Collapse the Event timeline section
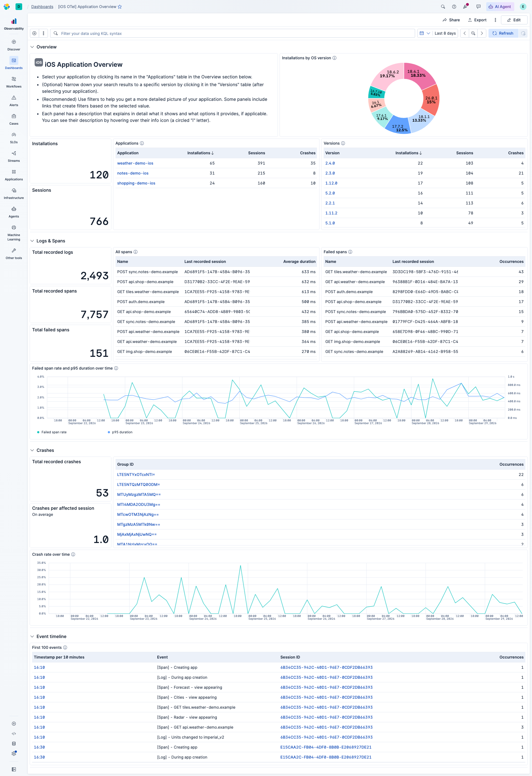 [32, 636]
